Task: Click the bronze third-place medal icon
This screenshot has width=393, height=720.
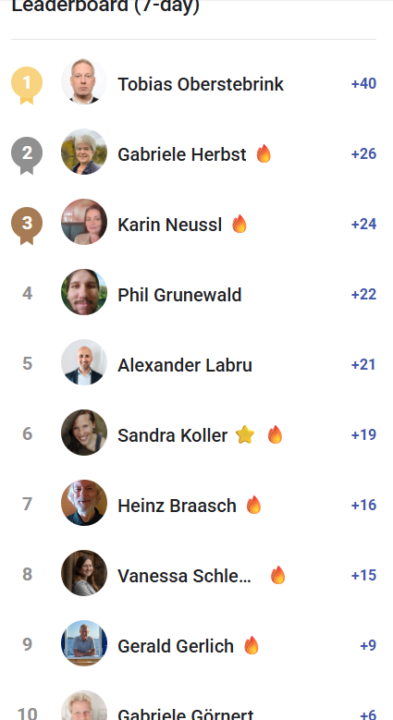Action: [x=27, y=225]
